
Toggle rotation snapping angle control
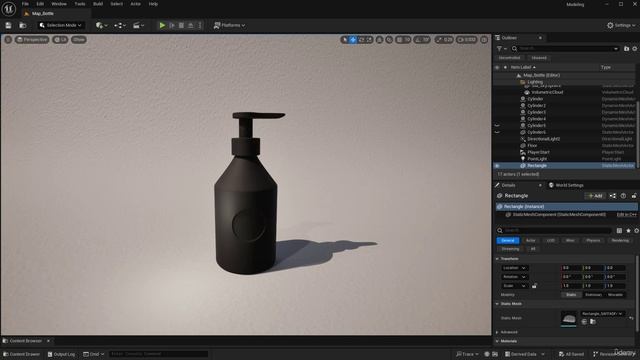pos(422,40)
